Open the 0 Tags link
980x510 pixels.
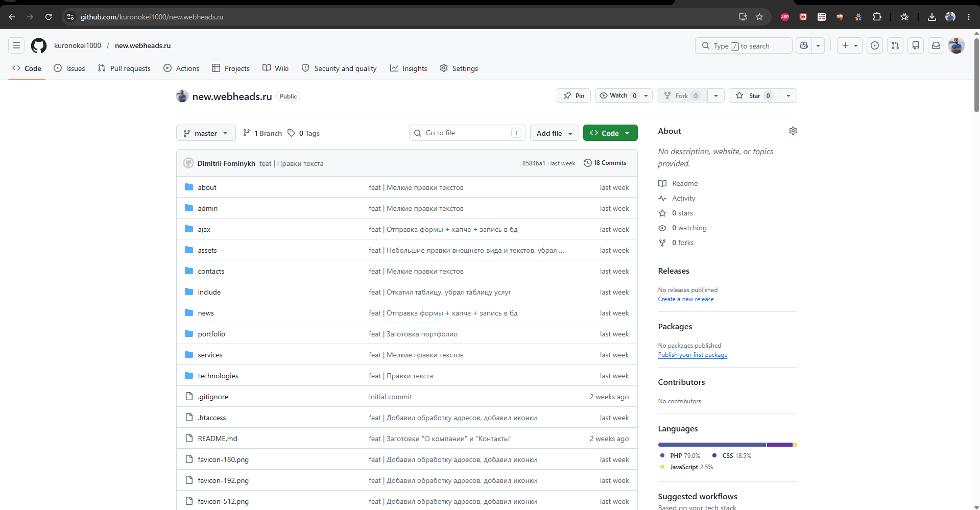tap(304, 133)
